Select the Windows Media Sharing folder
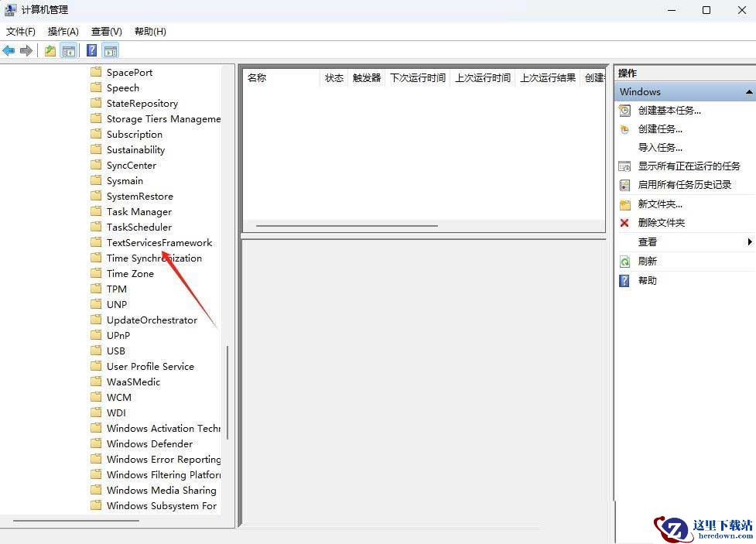Viewport: 756px width, 544px height. (x=162, y=490)
